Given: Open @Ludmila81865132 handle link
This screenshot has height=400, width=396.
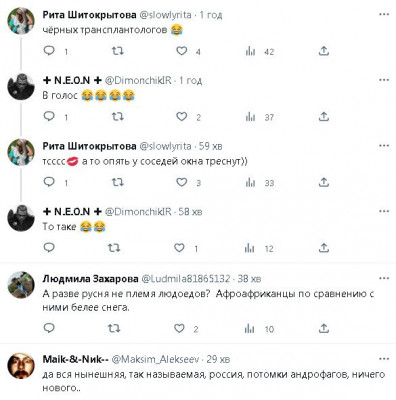Looking at the screenshot, I should [x=186, y=279].
